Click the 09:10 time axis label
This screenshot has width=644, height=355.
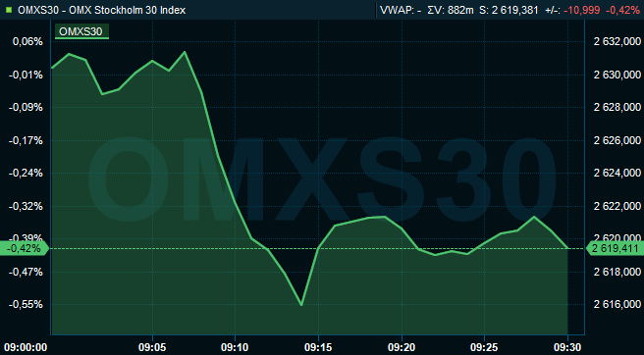point(235,347)
